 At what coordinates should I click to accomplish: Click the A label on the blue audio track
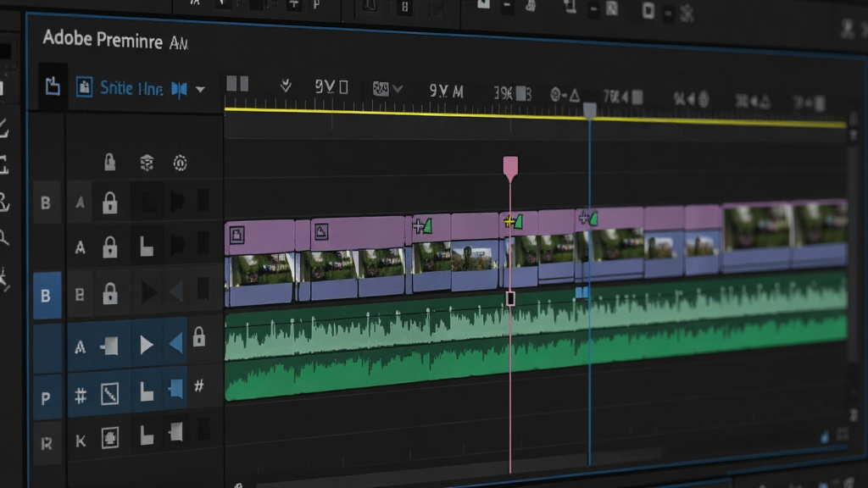pyautogui.click(x=80, y=347)
